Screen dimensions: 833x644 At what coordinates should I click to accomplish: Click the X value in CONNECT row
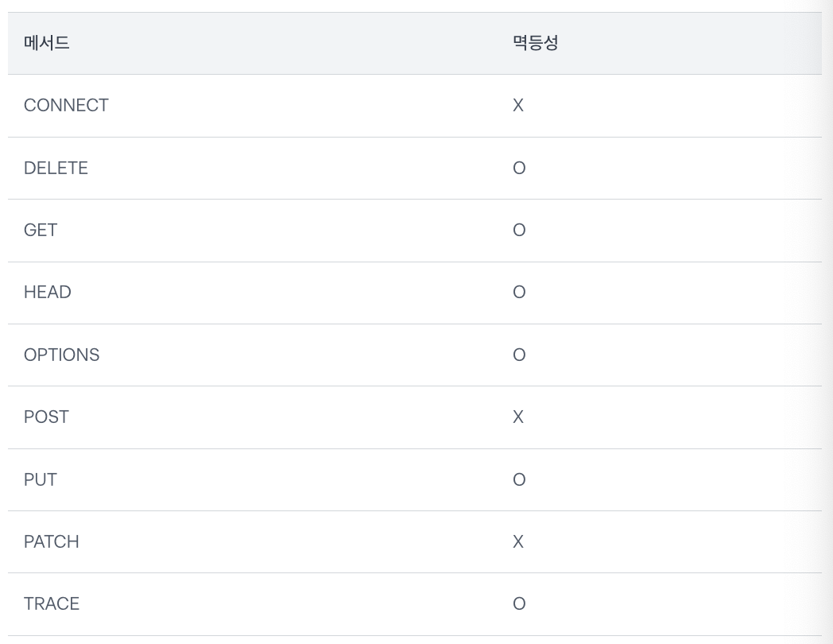(x=518, y=105)
